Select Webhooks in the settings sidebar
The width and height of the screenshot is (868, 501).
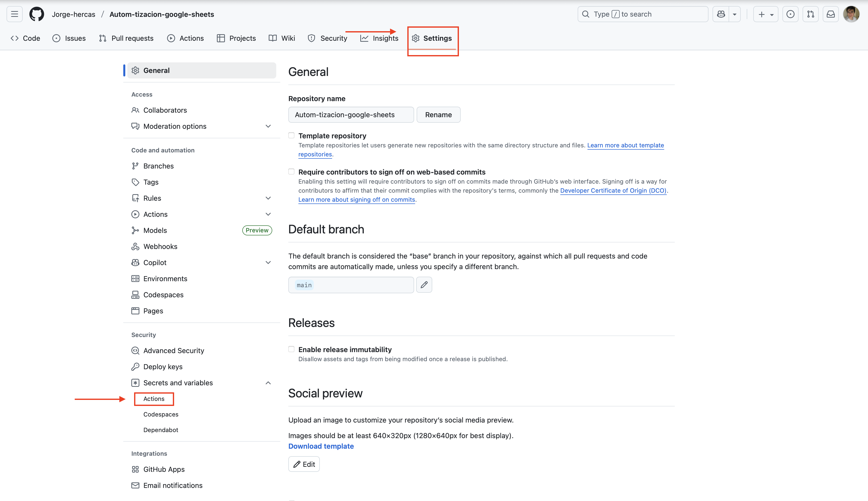(x=160, y=246)
